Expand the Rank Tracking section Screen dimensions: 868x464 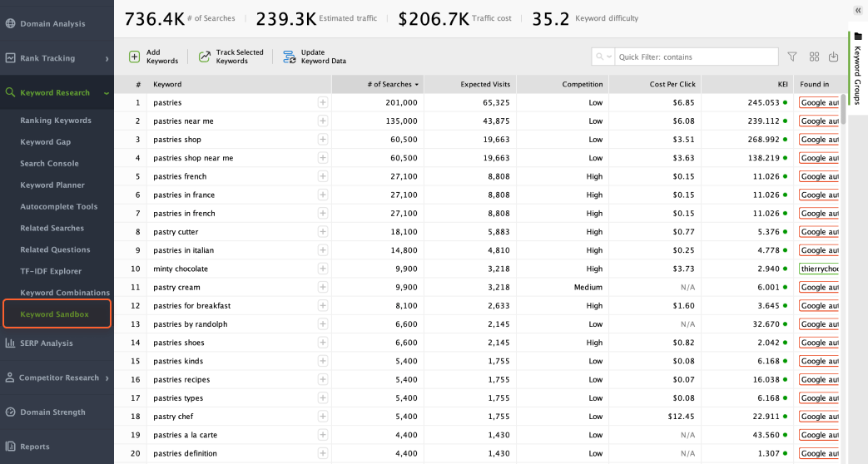[107, 58]
